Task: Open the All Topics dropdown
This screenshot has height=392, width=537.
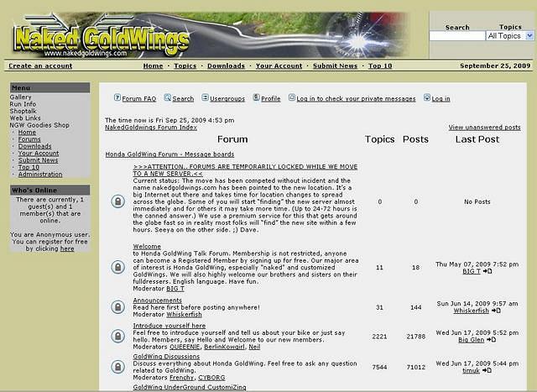Action: coord(509,35)
